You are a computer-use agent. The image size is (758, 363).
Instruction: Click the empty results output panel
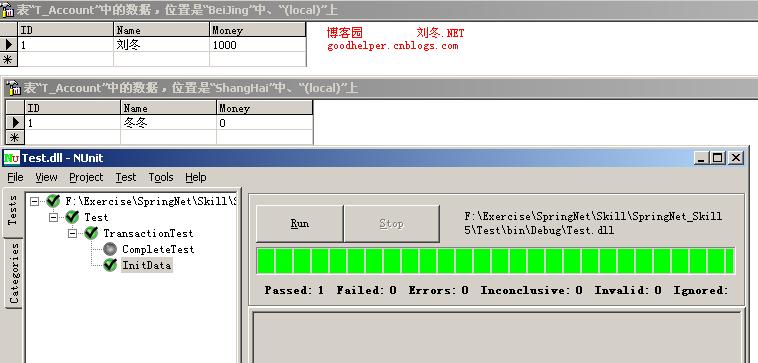pos(496,337)
